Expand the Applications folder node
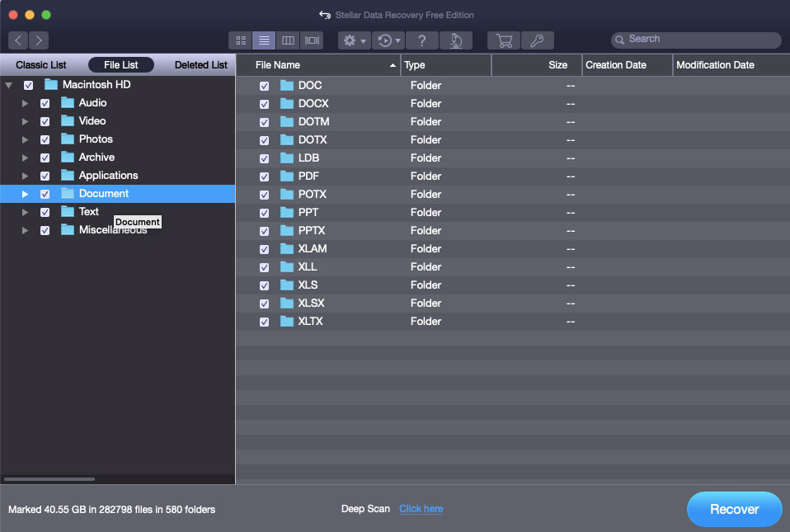Viewport: 790px width, 532px height. pos(25,176)
